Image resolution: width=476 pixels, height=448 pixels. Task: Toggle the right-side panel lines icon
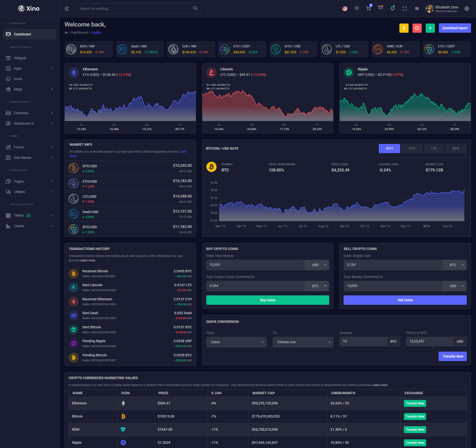pos(417,8)
